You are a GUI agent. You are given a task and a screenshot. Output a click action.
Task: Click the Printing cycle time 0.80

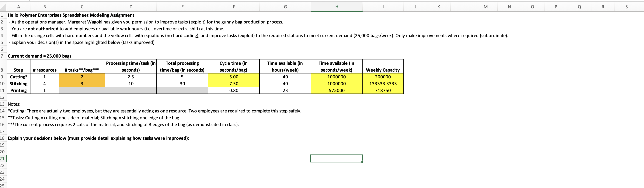point(234,90)
